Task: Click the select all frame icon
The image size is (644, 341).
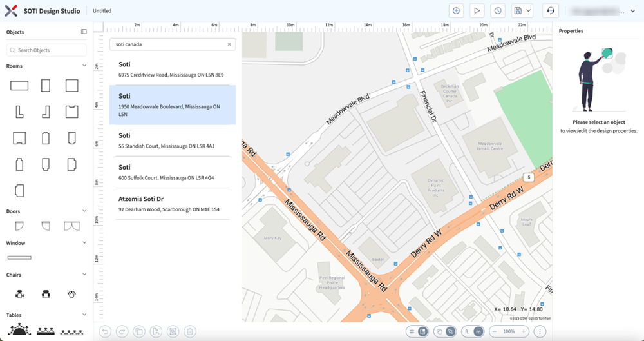Action: click(x=173, y=331)
